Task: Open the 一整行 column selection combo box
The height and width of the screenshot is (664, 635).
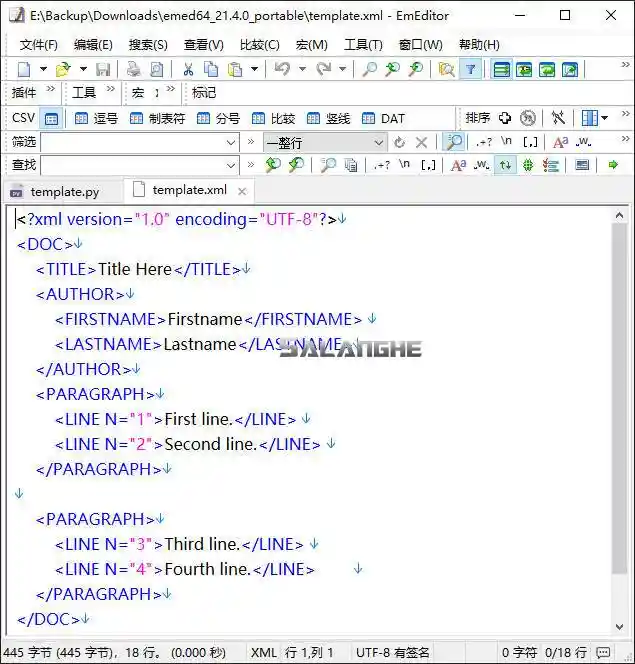Action: (x=325, y=142)
